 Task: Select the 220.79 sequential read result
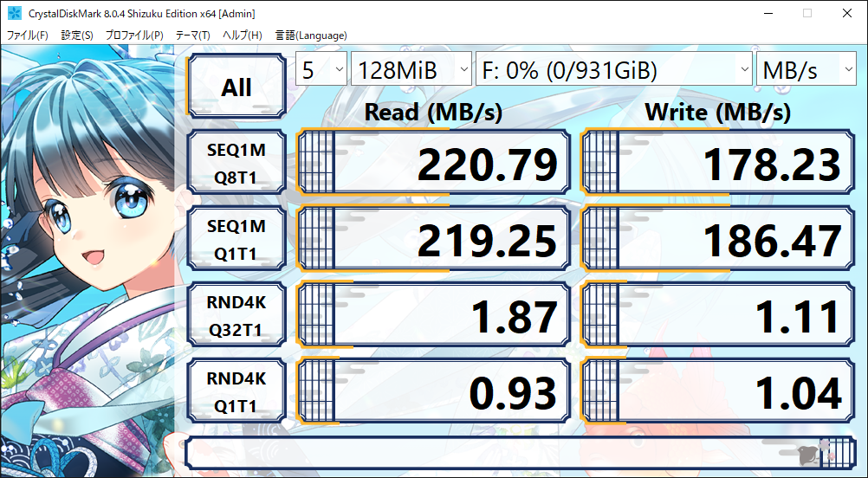[x=433, y=163]
